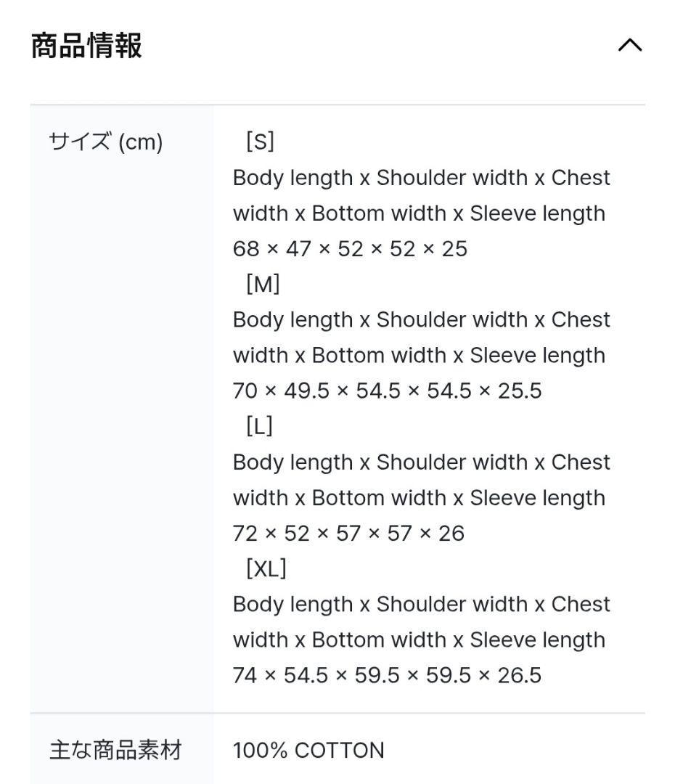675x784 pixels.
Task: Select the M measurements starting with 70 × 49.5
Action: pyautogui.click(x=387, y=391)
